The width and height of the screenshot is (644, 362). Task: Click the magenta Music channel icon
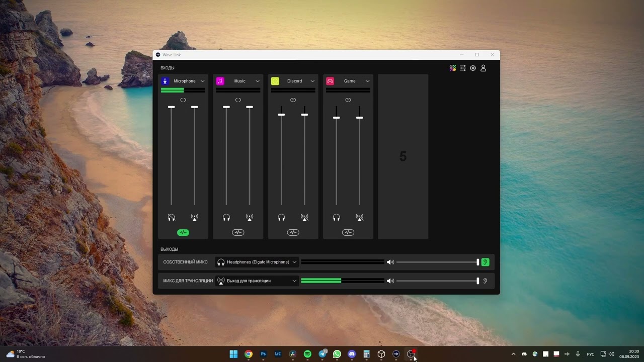220,81
